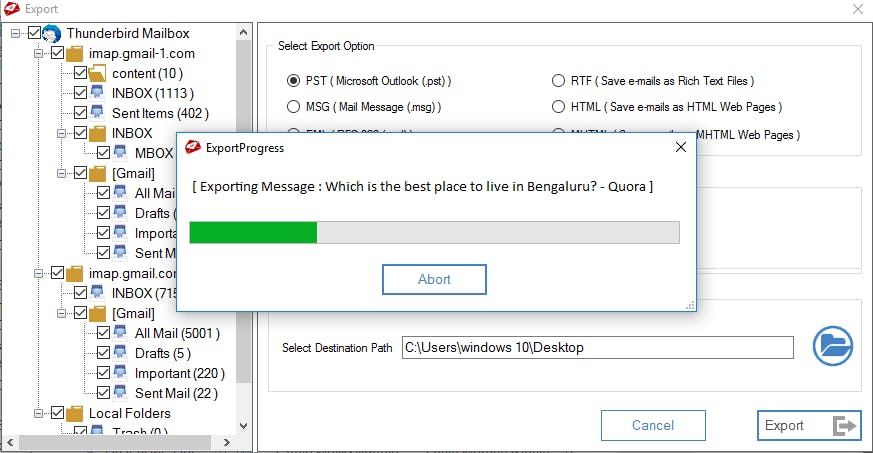
Task: Select the Thunderbird Mailbox root item
Action: point(128,33)
